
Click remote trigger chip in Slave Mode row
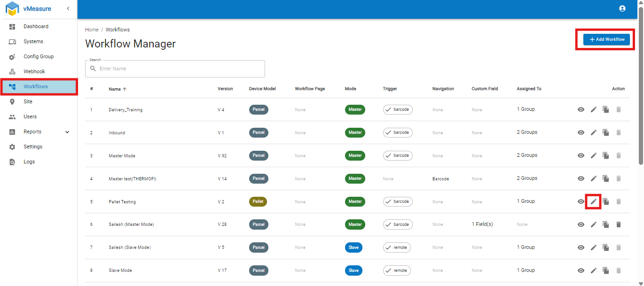(397, 271)
